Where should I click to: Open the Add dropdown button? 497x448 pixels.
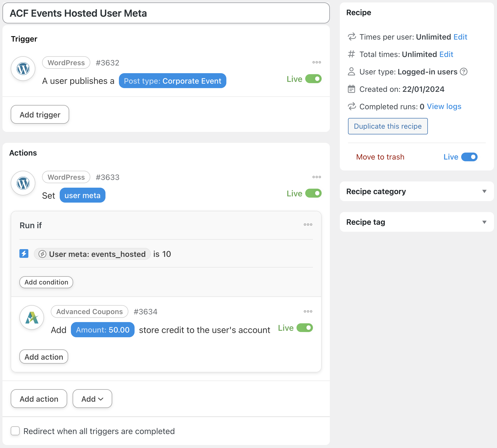[92, 399]
